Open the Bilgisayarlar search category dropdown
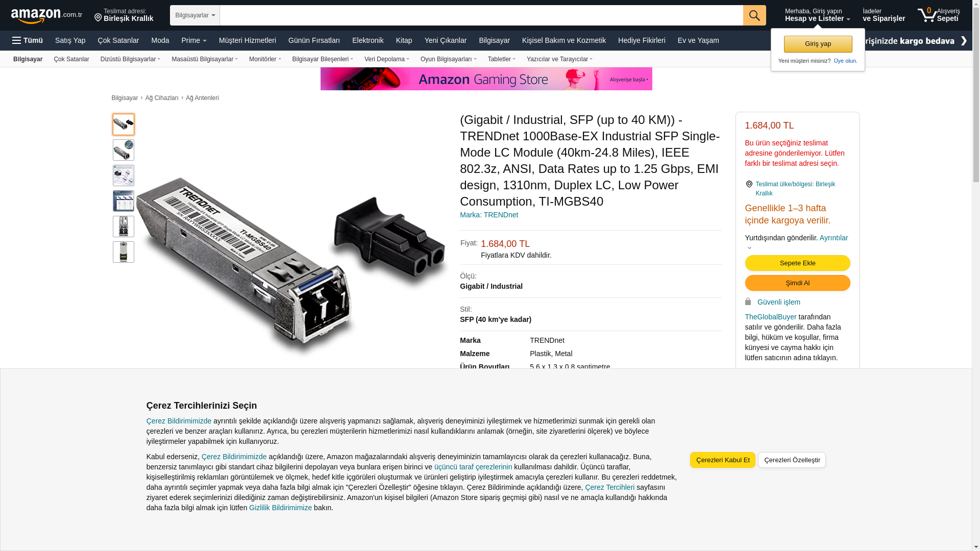The width and height of the screenshot is (980, 551). coord(195,15)
